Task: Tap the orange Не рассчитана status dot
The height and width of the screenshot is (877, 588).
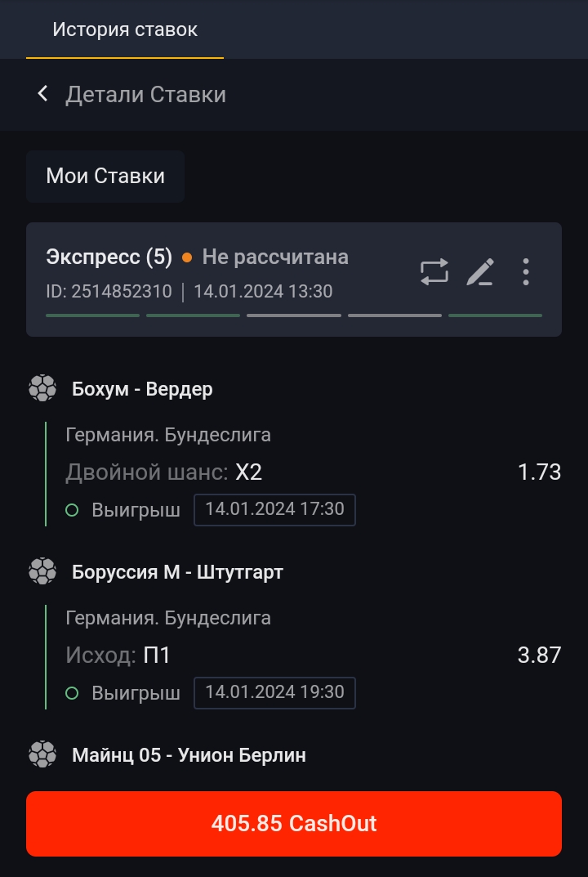Action: click(187, 257)
